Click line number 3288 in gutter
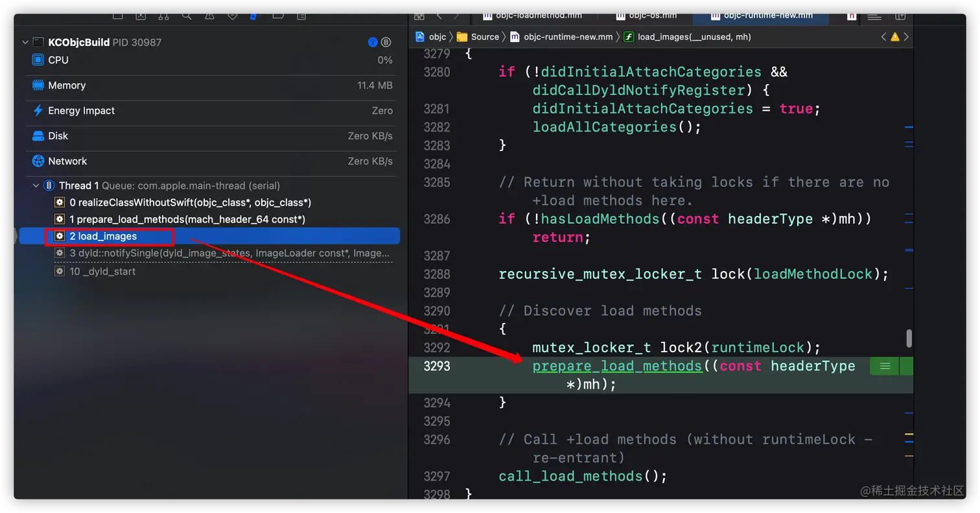 437,274
